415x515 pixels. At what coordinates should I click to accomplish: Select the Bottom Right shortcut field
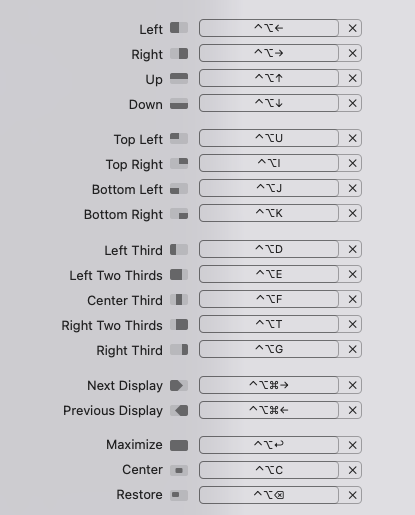tap(269, 213)
